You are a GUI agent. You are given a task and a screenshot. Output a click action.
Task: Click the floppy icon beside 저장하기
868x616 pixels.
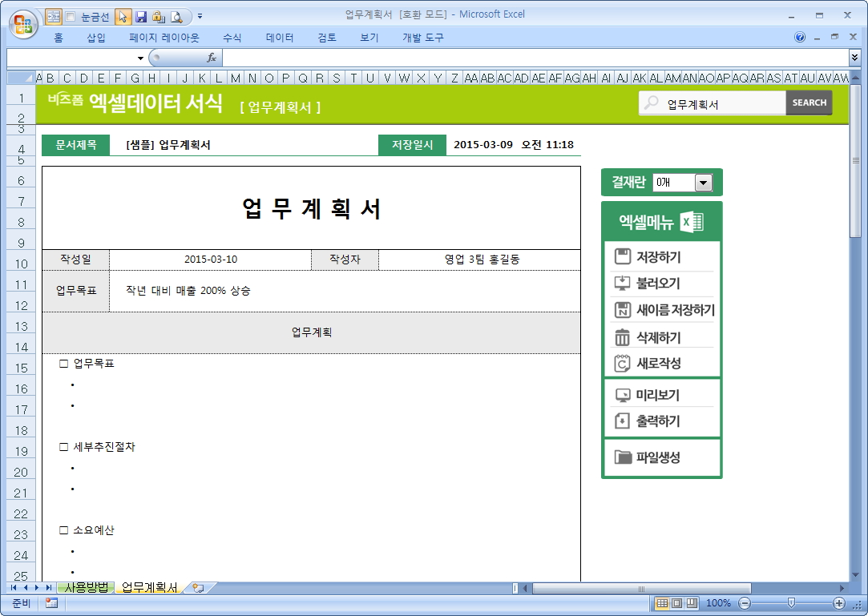pyautogui.click(x=622, y=256)
